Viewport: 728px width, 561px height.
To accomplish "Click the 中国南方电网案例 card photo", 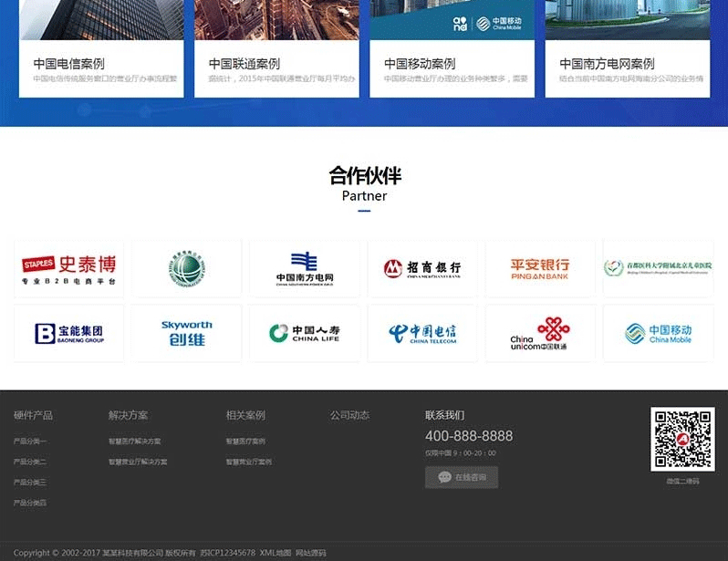I will 628,20.
